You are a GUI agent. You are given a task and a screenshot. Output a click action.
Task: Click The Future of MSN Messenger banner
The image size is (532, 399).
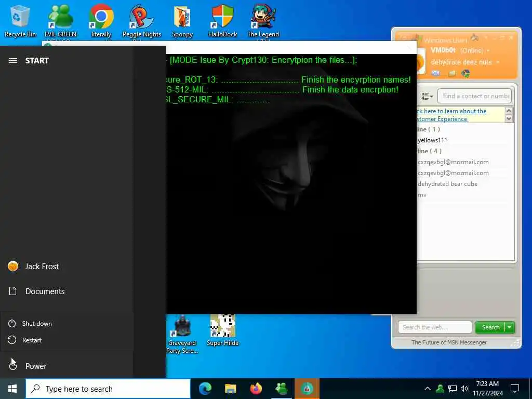pos(449,342)
